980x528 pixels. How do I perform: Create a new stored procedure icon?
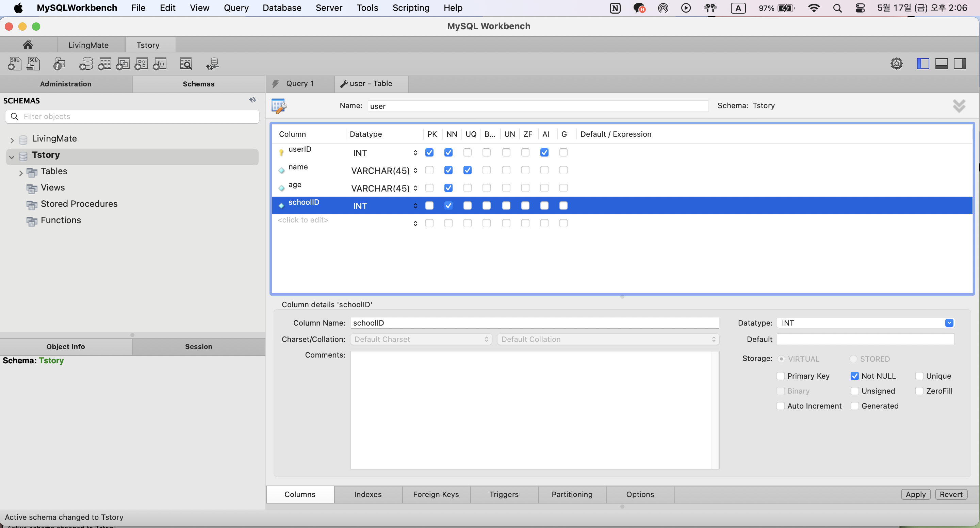coord(141,64)
